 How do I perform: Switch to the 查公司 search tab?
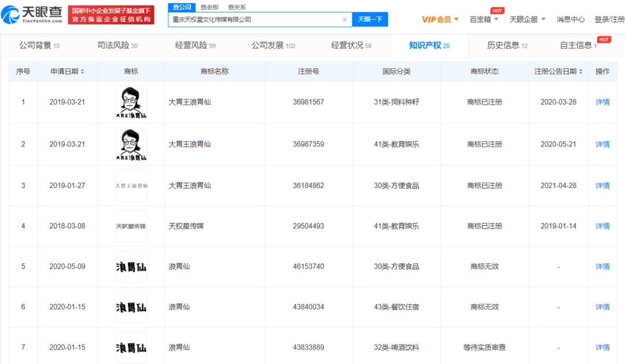pos(182,7)
